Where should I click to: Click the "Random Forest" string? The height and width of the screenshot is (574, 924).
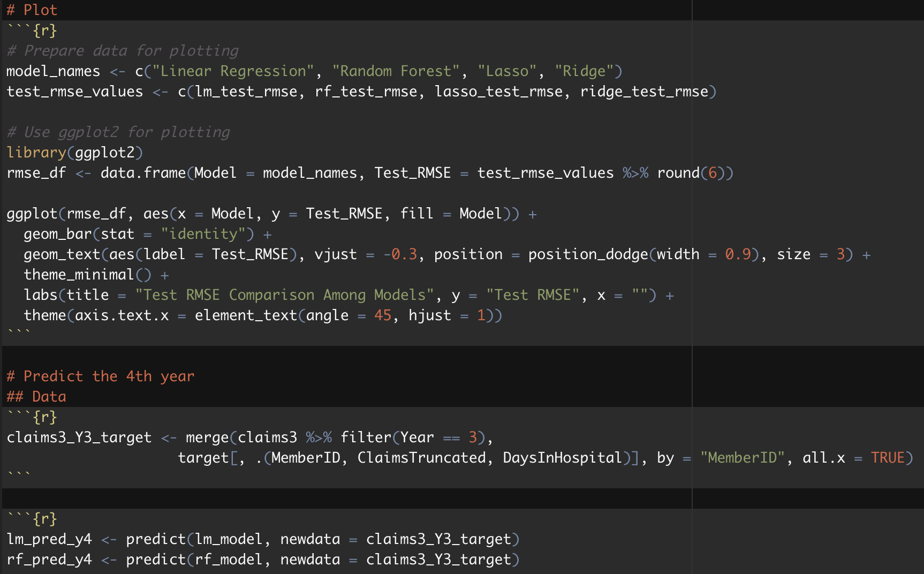pos(396,71)
